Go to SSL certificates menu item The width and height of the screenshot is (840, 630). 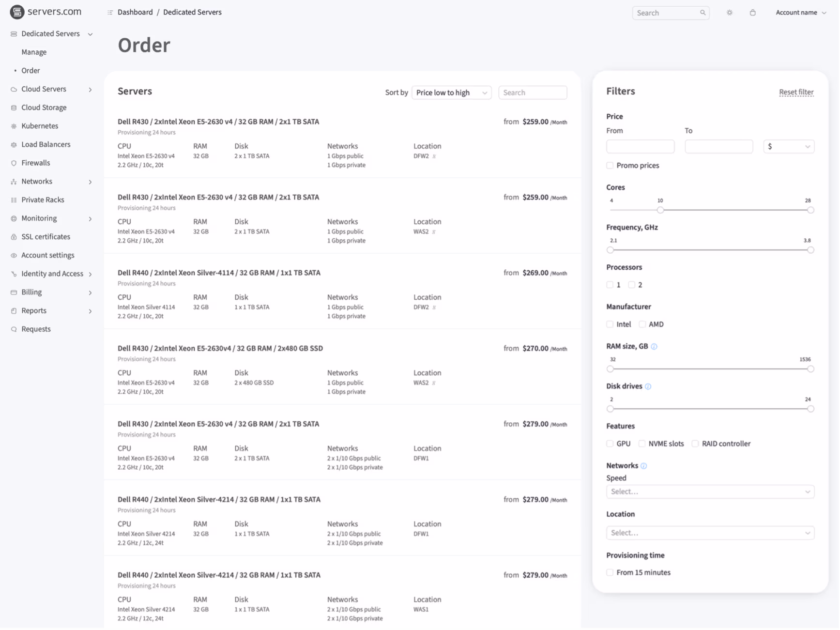pos(46,237)
